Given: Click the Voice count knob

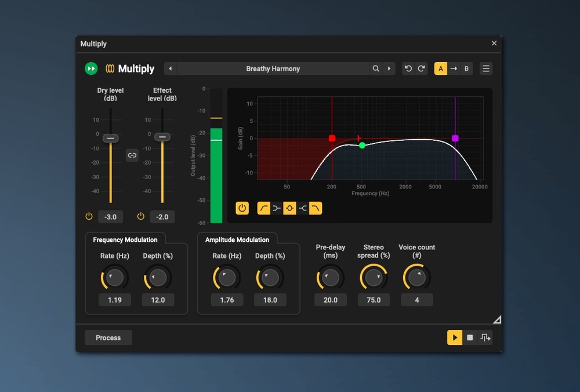Looking at the screenshot, I should tap(417, 277).
